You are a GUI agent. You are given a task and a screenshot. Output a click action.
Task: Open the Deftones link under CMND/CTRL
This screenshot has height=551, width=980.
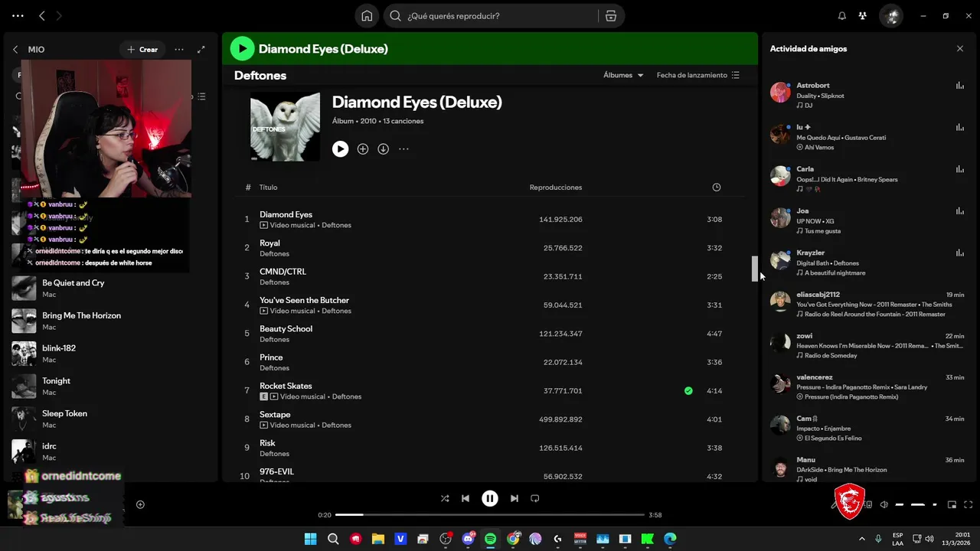coord(274,282)
